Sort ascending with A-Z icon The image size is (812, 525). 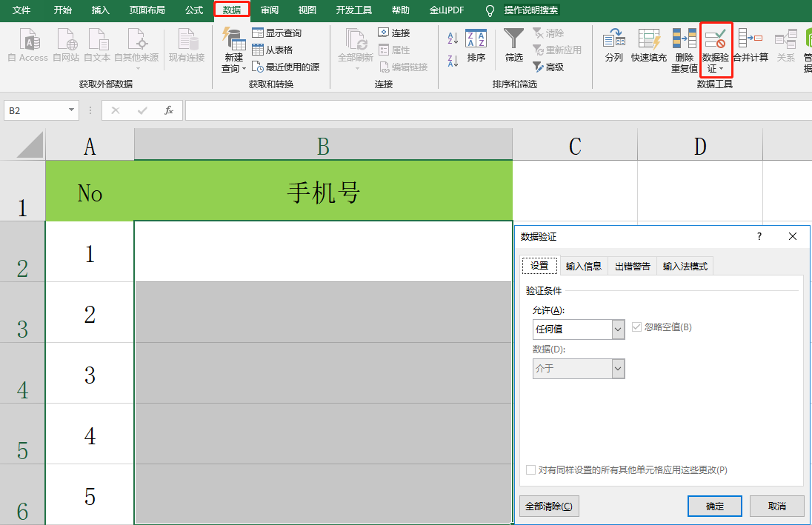click(x=453, y=38)
